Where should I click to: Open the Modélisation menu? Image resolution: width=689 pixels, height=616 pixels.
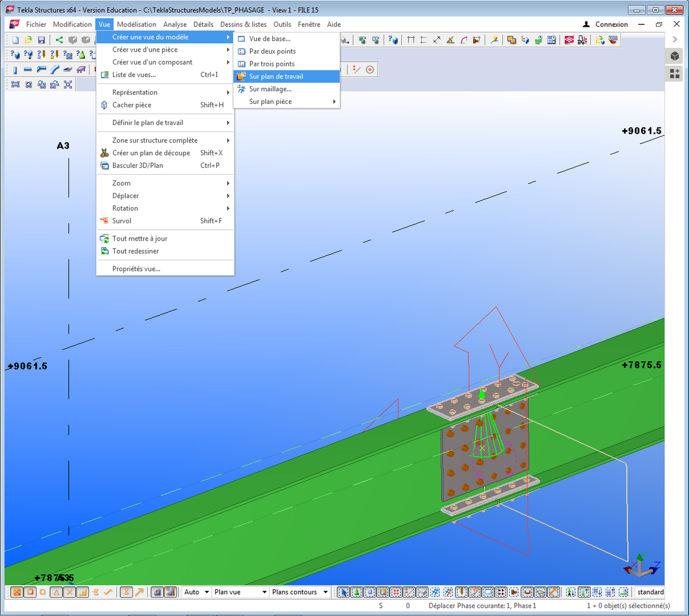(x=136, y=24)
